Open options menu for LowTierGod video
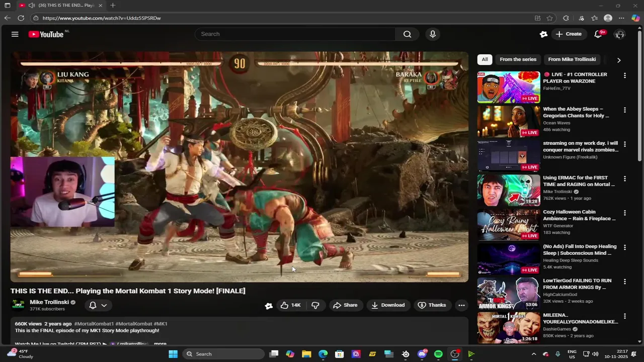Viewport: 644px width, 362px height. point(625,282)
